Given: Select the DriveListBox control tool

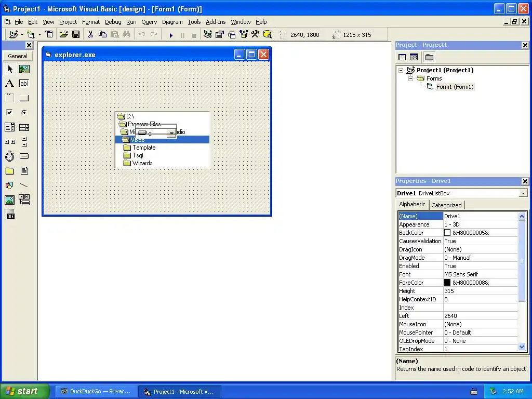Looking at the screenshot, I should (24, 156).
